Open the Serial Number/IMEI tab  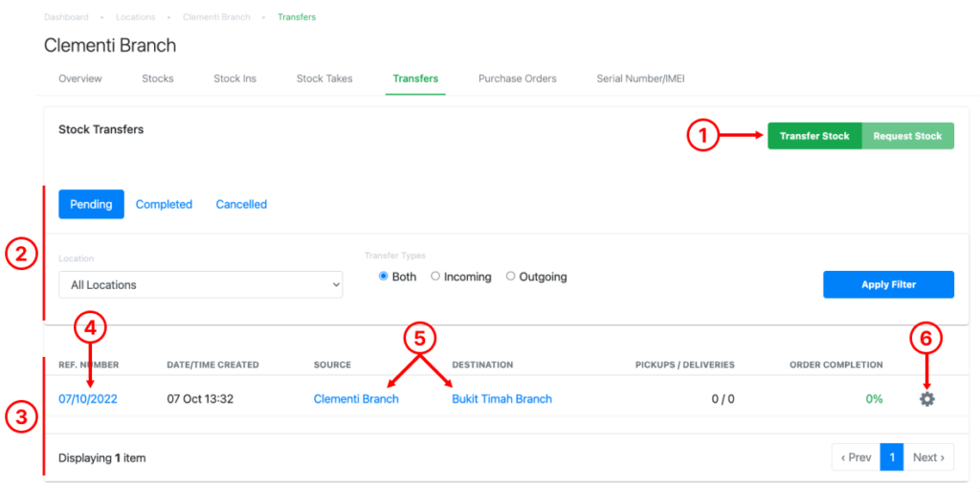tap(640, 78)
